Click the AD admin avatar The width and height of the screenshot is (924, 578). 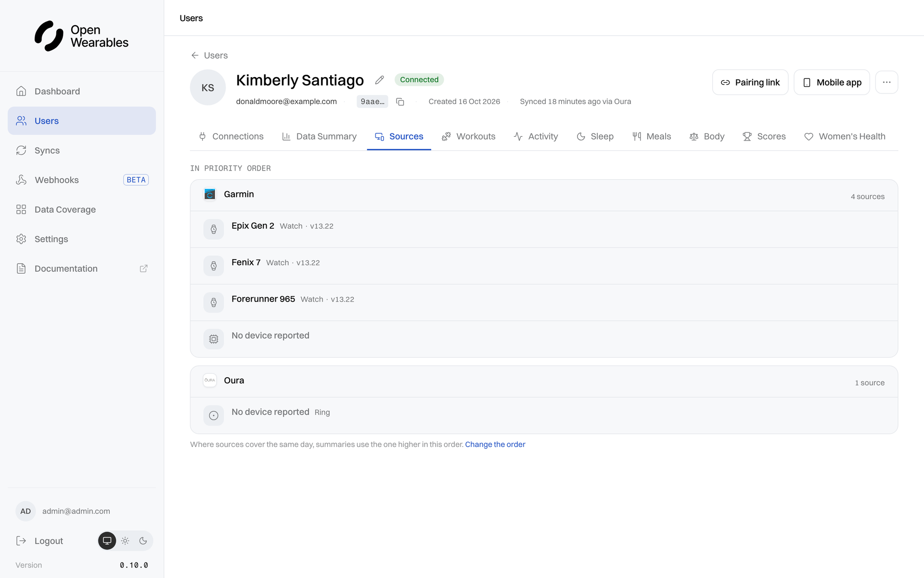(x=26, y=511)
